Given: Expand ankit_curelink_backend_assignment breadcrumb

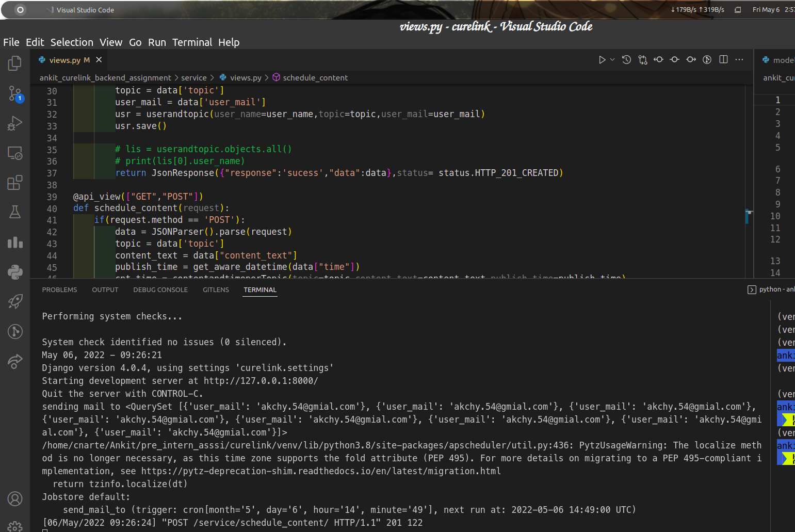Looking at the screenshot, I should click(105, 78).
